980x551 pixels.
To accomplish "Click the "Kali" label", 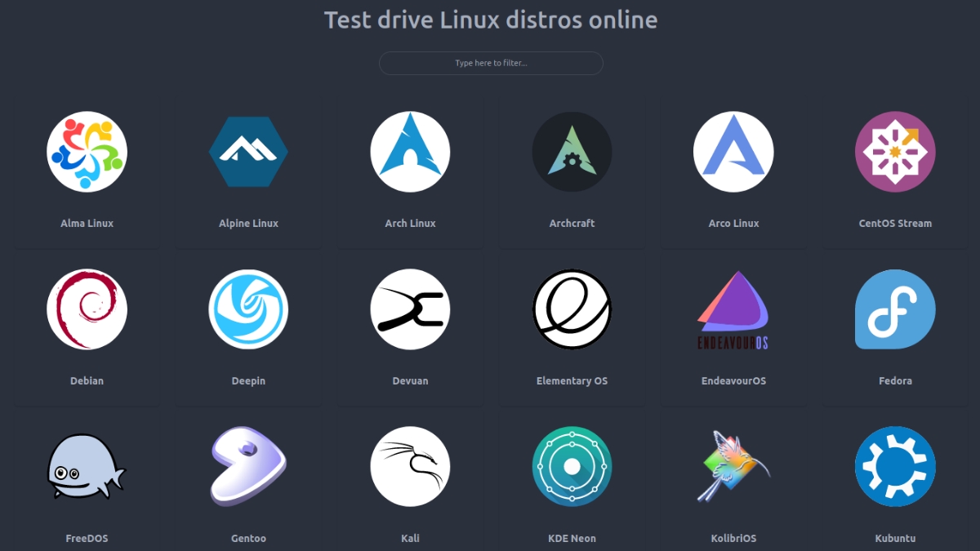I will (x=410, y=538).
